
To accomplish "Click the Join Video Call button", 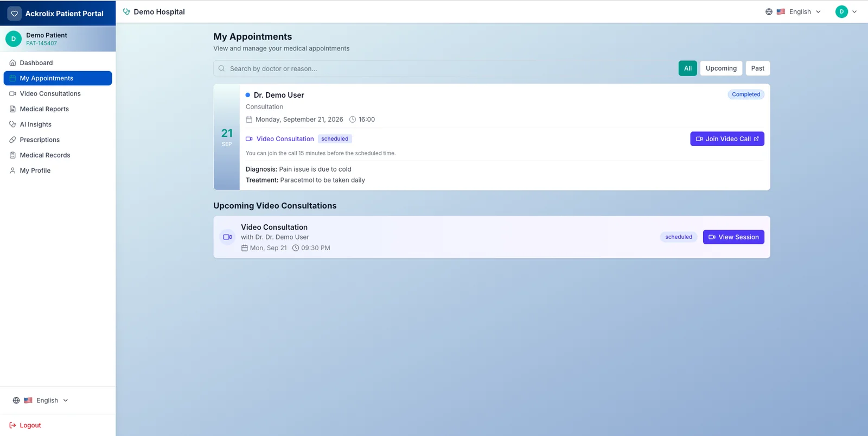I will coord(727,139).
